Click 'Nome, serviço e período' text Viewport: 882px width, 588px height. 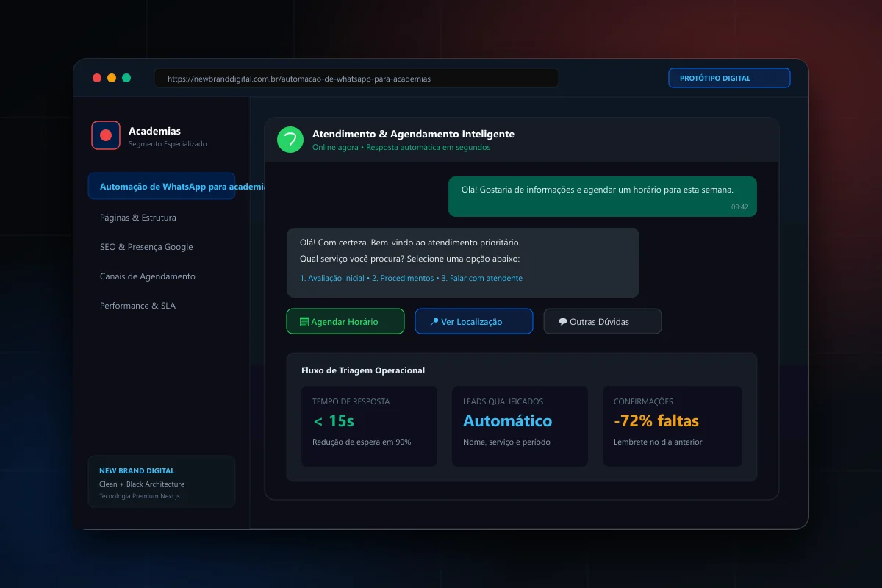coord(507,442)
